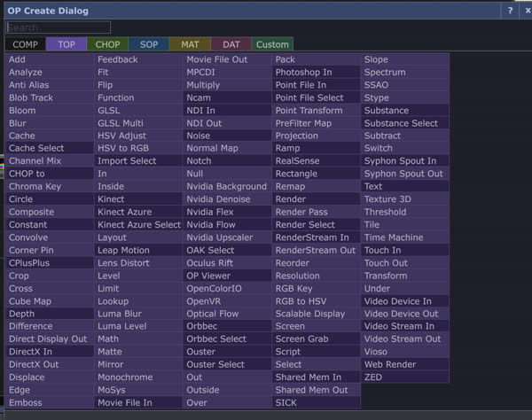
Task: Click the help question mark button
Action: [x=510, y=10]
